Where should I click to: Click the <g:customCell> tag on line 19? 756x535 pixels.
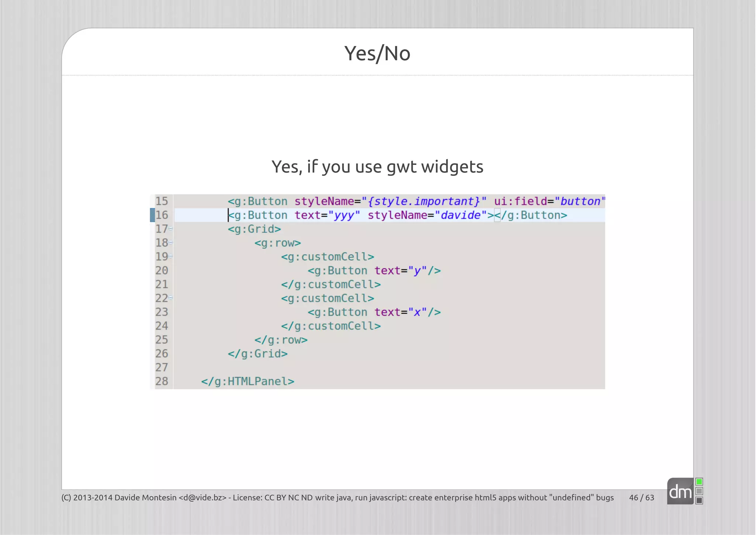pyautogui.click(x=327, y=257)
